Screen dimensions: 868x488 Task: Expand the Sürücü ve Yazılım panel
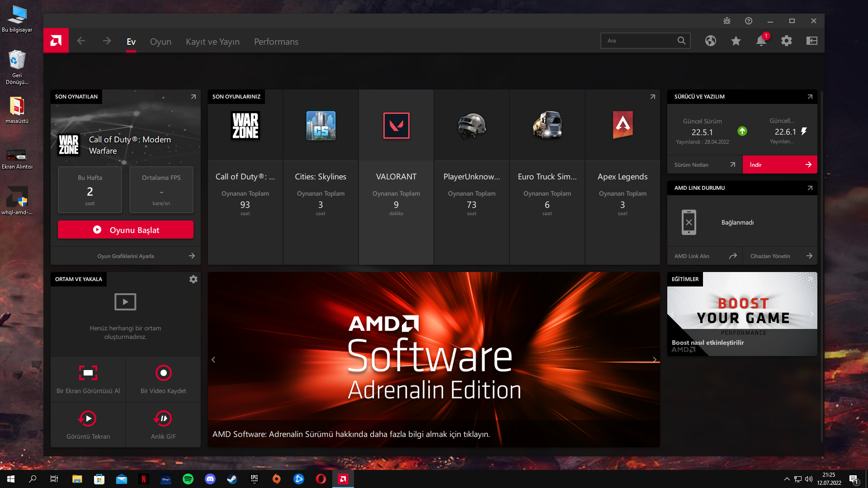(x=810, y=97)
